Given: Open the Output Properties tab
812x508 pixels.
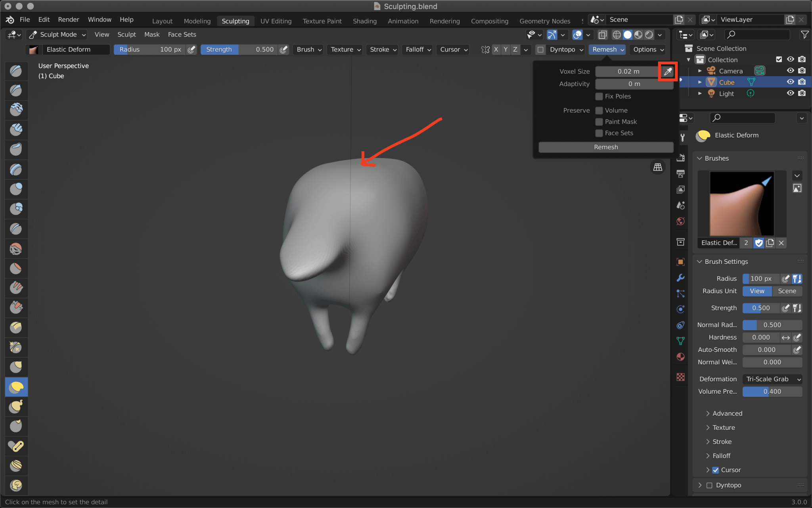Looking at the screenshot, I should 681,174.
